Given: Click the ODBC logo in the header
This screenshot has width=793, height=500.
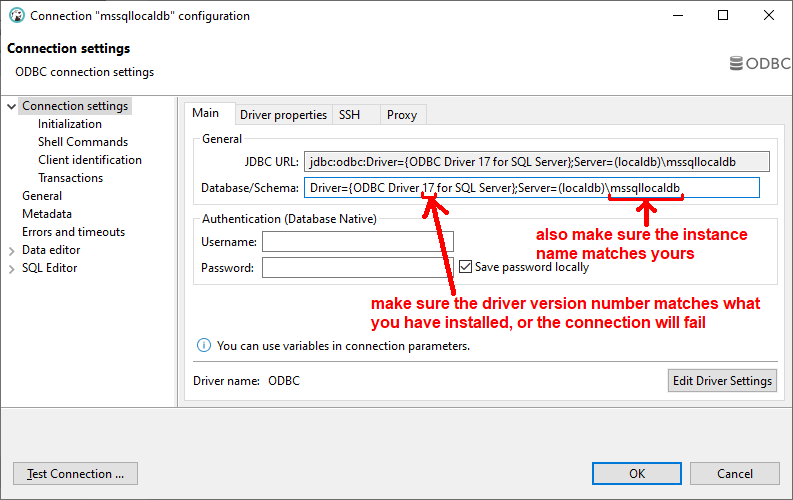Looking at the screenshot, I should [x=760, y=63].
